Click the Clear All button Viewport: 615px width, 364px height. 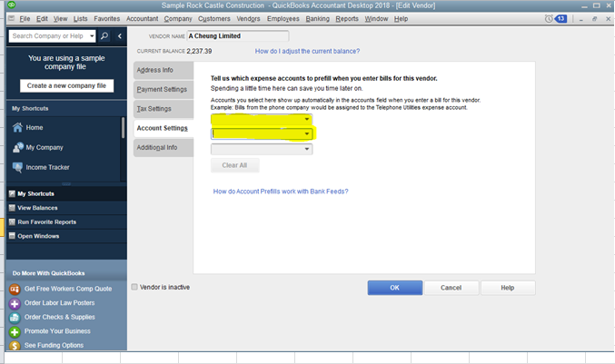(234, 165)
